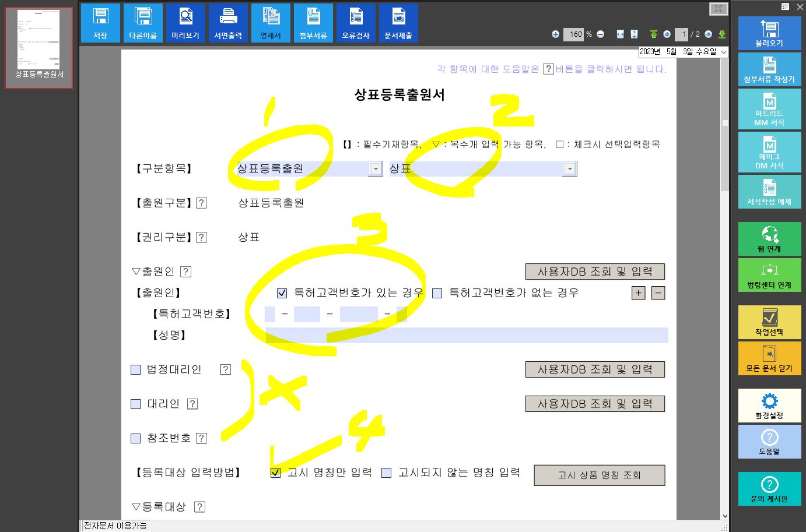Open 첨부서류 작성기 in sidebar
This screenshot has width=806, height=532.
coord(769,69)
